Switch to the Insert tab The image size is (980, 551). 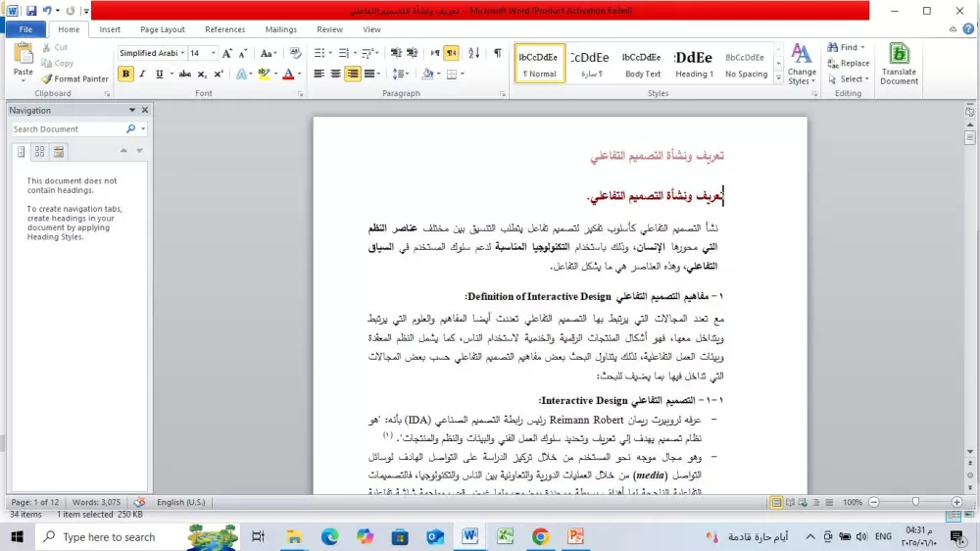[110, 29]
